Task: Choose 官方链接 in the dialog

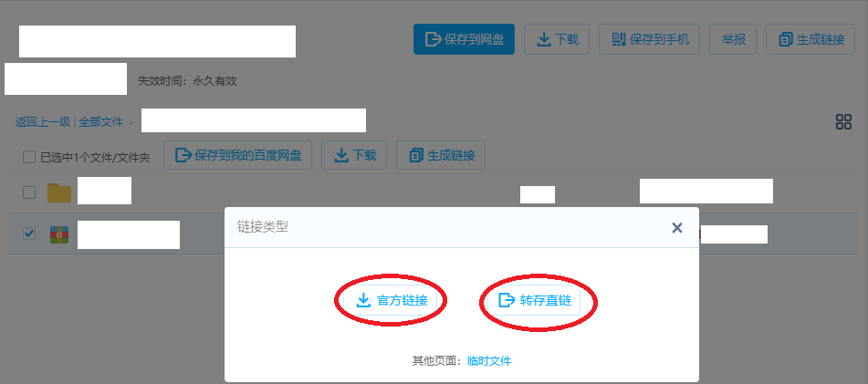Action: [391, 300]
